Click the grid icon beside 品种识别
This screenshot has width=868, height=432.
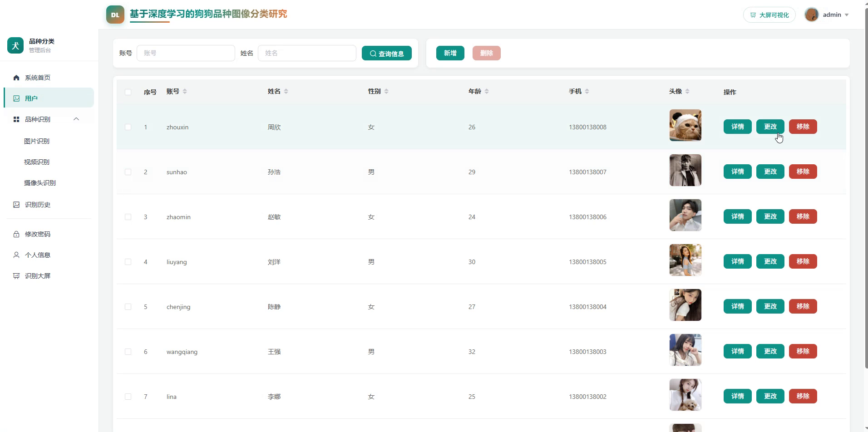tap(16, 119)
